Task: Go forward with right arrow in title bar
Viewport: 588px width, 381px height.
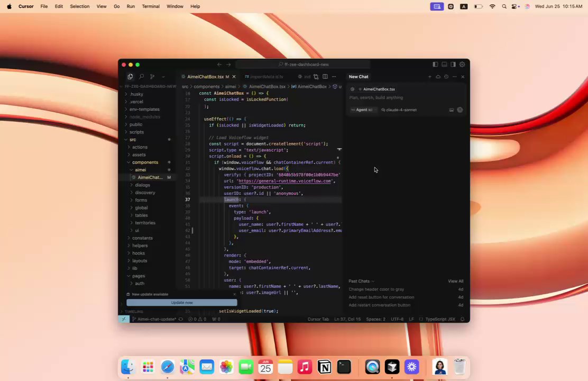Action: 228,65
